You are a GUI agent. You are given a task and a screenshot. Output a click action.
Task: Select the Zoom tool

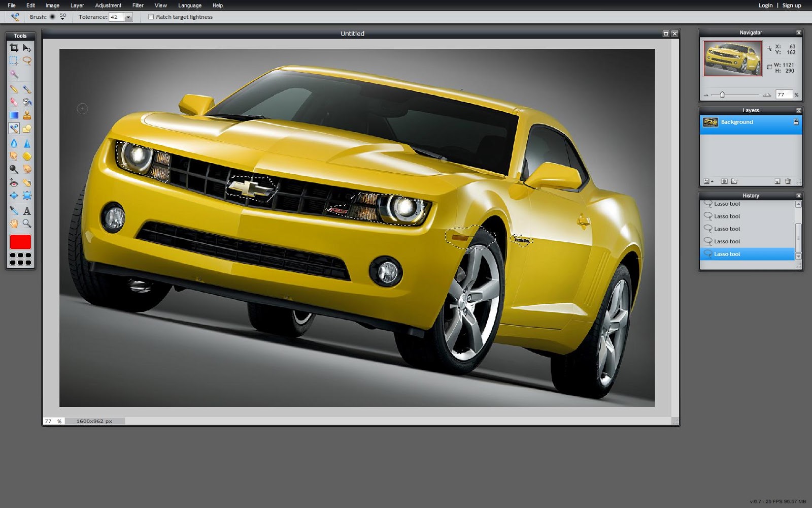(x=27, y=224)
